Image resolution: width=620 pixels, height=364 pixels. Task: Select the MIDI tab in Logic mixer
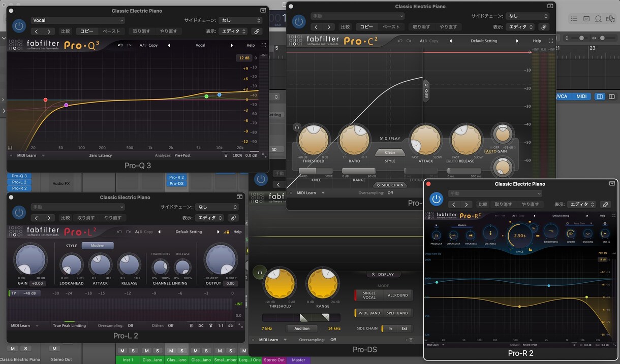(581, 96)
